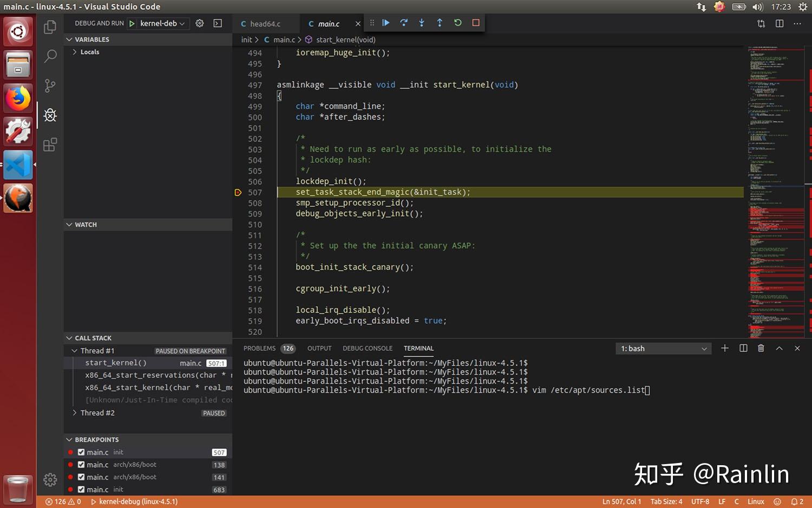This screenshot has height=508, width=812.
Task: Stop the debug session
Action: [476, 23]
